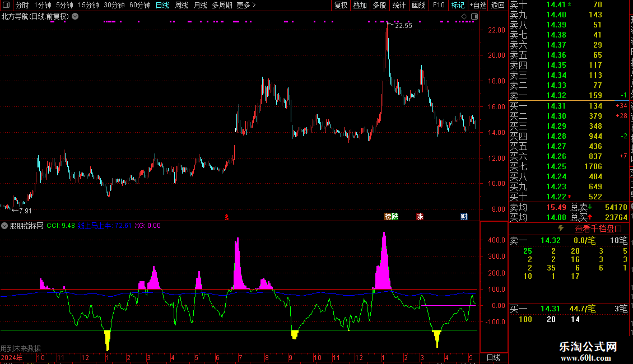Select the 15分钟 period
633x364 pixels.
coord(89,5)
